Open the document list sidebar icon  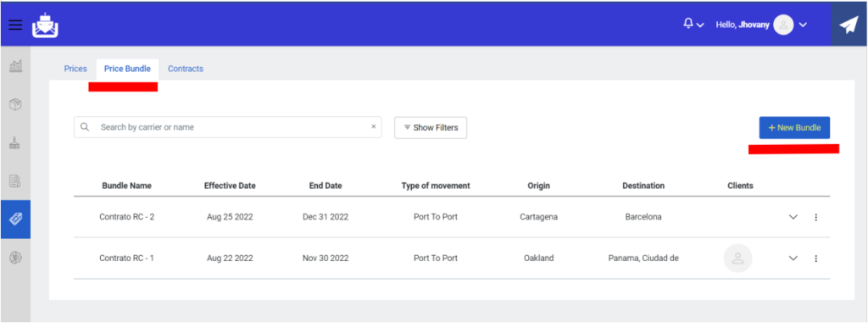tap(16, 181)
